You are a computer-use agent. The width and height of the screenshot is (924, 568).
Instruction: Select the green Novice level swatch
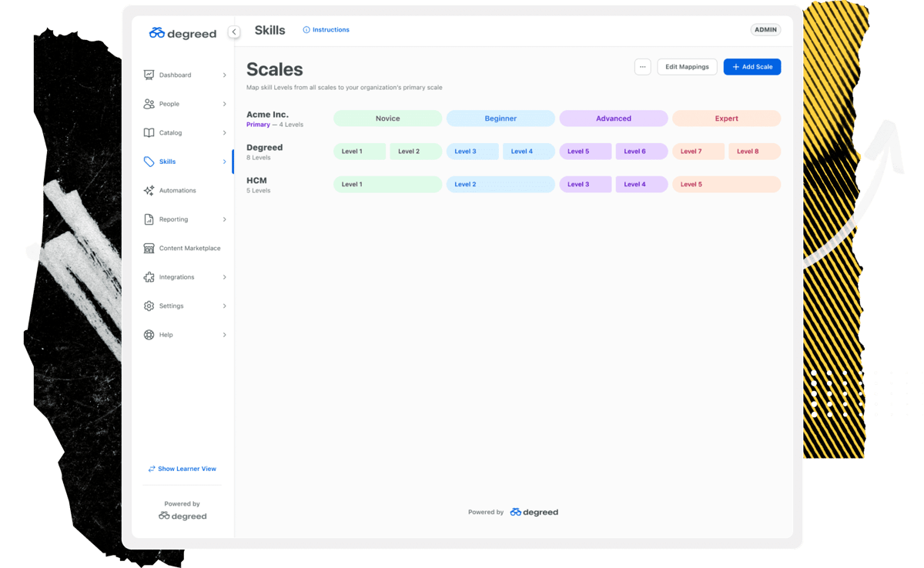point(387,118)
